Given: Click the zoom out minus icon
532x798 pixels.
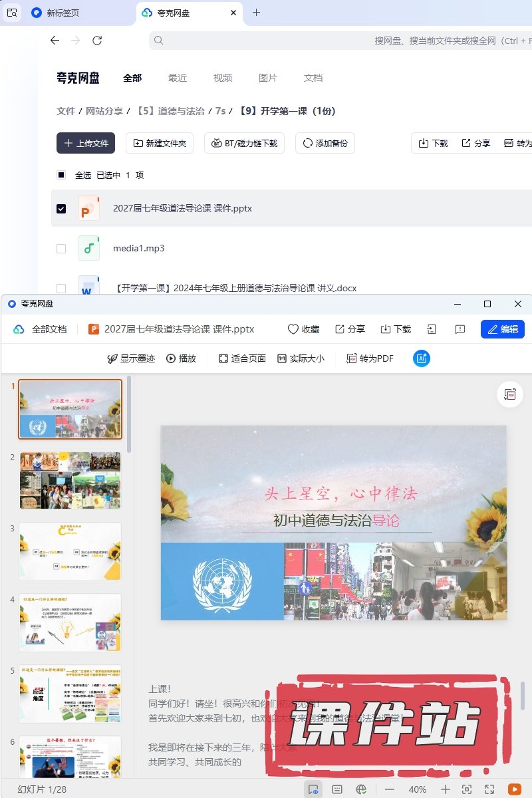Looking at the screenshot, I should 390,789.
